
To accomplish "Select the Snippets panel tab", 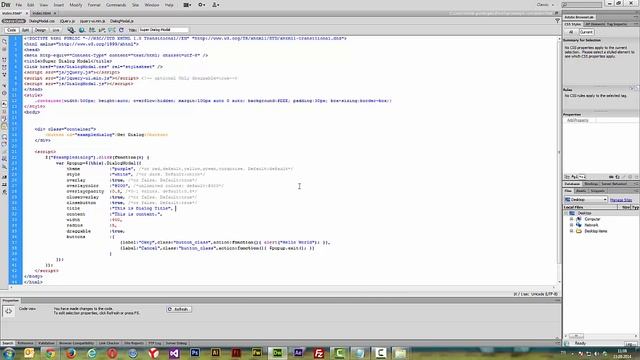I will tap(597, 191).
